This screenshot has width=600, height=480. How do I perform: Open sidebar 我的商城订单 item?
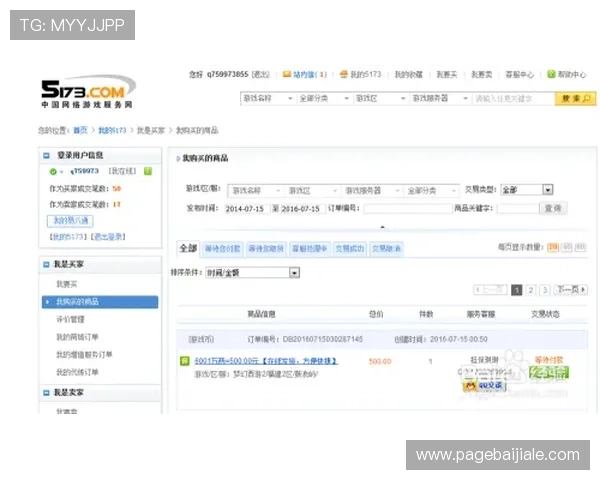click(77, 337)
